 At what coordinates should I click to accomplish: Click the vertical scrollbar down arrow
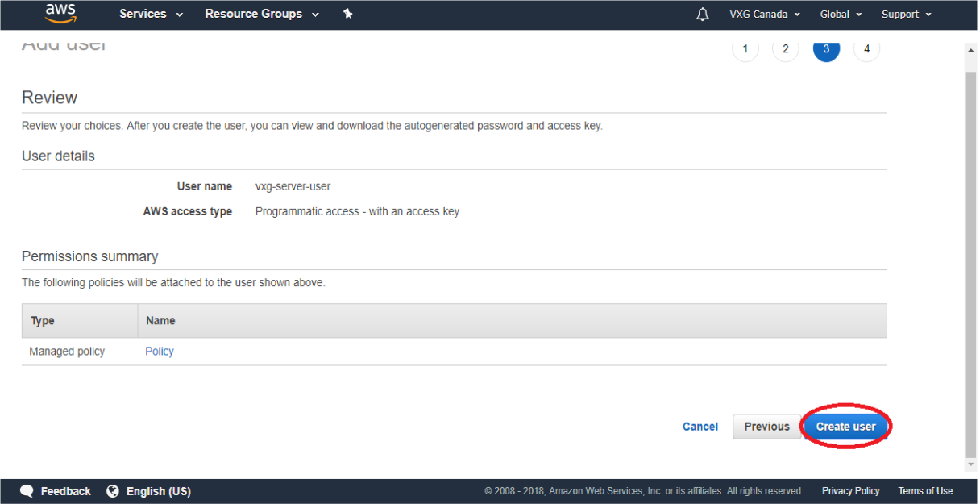click(971, 465)
